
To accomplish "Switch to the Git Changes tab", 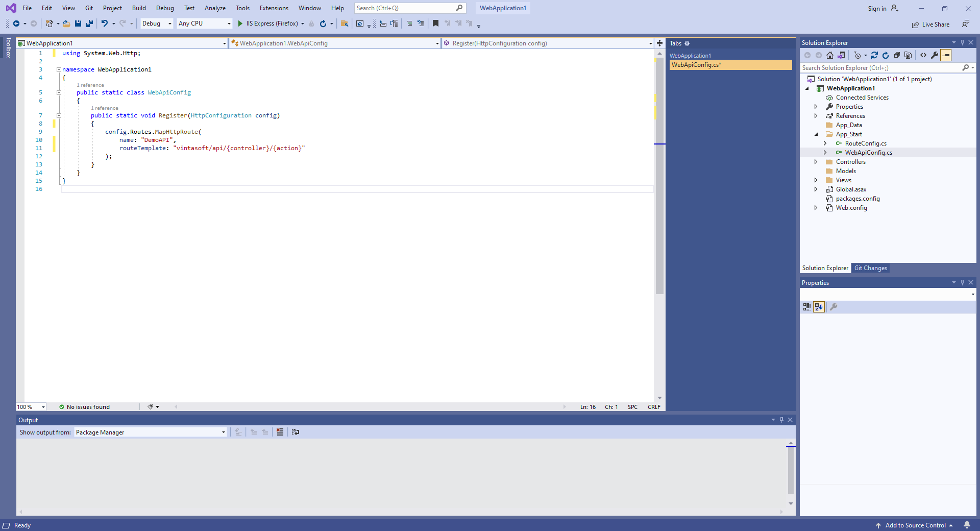I will [x=870, y=268].
